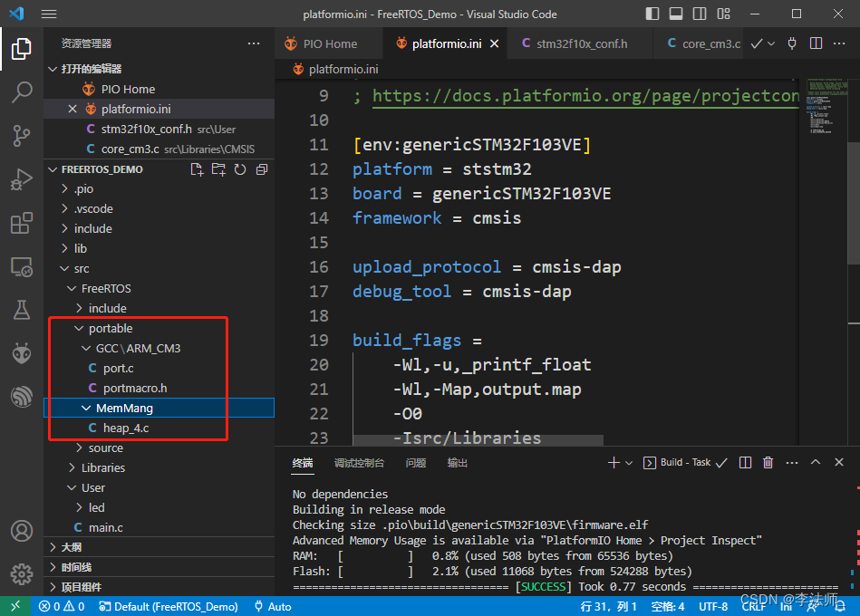Open the Search view
This screenshot has width=860, height=616.
20,91
